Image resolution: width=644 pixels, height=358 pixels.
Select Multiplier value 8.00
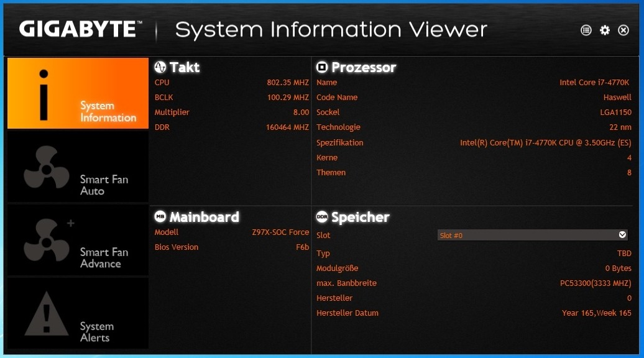[x=301, y=112]
